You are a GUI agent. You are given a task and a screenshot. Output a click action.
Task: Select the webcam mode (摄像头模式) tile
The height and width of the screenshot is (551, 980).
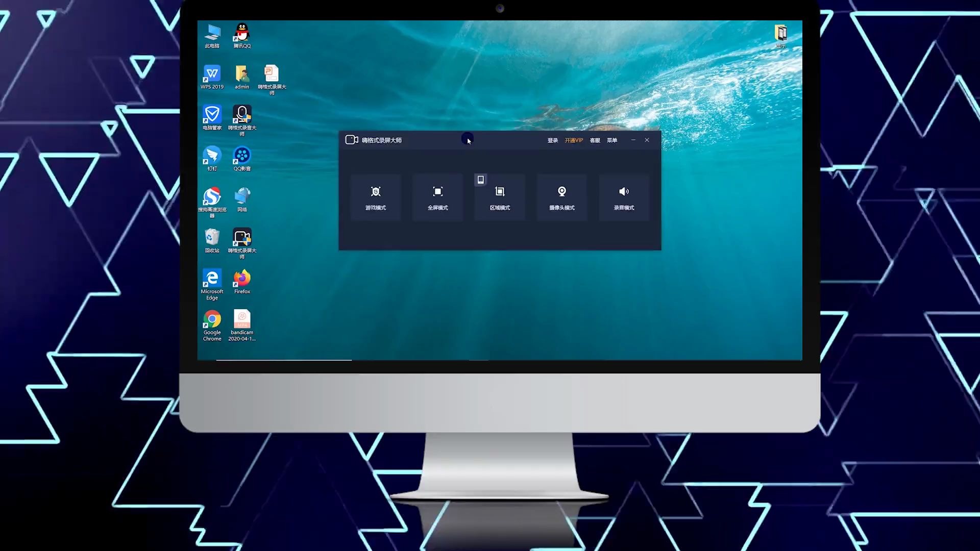[x=561, y=197]
